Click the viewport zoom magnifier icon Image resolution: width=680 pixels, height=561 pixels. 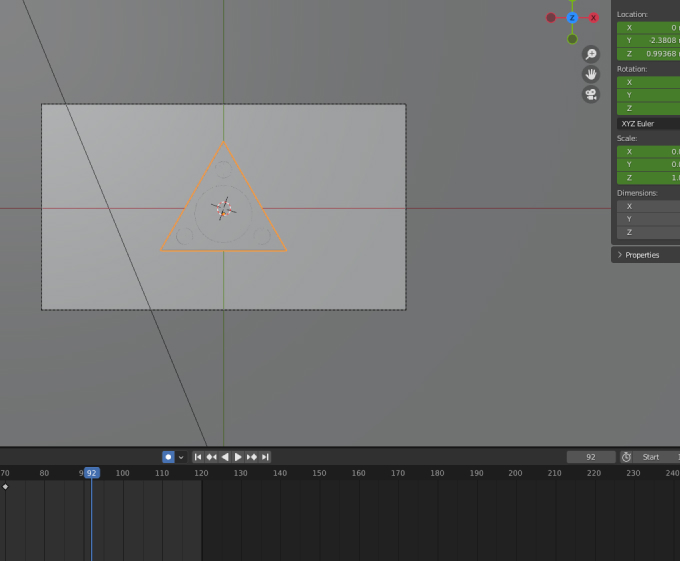[591, 54]
